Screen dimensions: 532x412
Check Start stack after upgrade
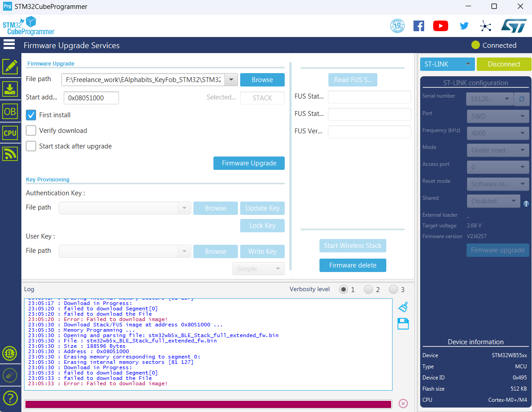[x=31, y=146]
